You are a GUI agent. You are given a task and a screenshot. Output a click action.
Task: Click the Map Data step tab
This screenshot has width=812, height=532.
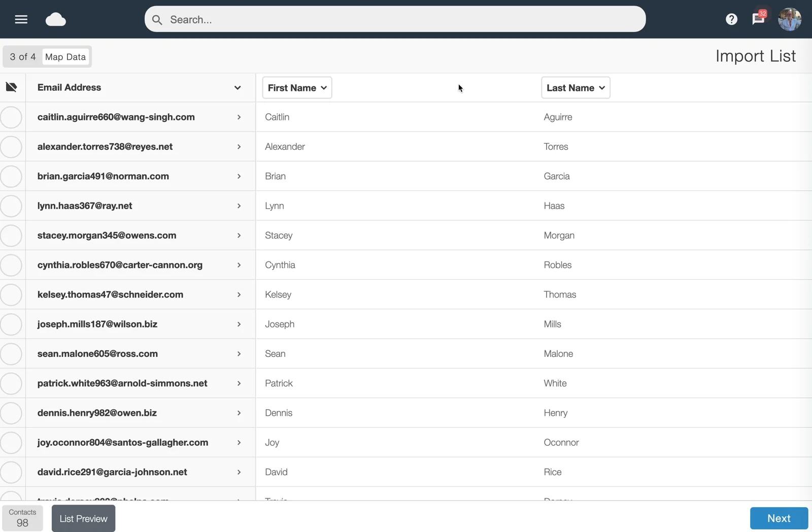coord(65,57)
